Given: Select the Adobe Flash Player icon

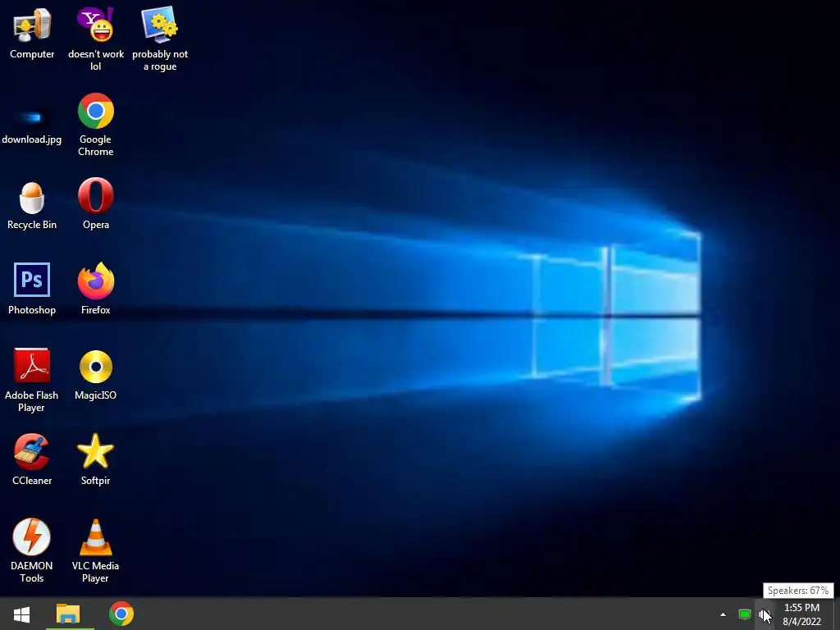Looking at the screenshot, I should pos(32,365).
